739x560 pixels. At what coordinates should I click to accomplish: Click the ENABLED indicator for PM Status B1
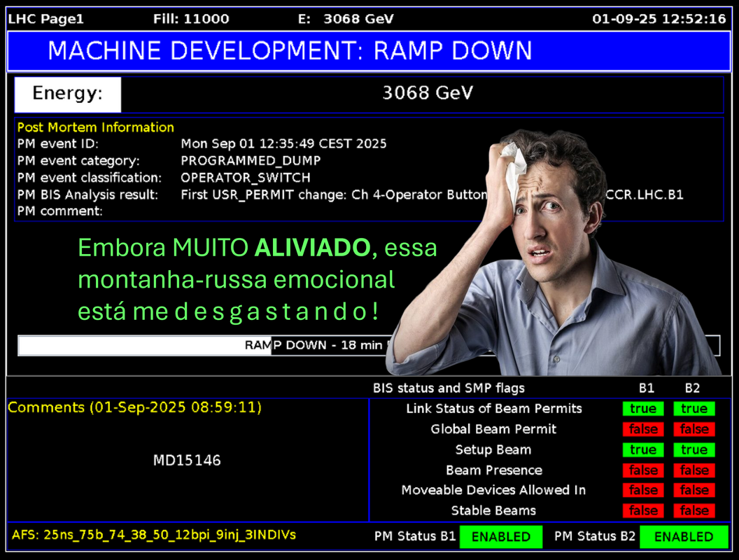[501, 537]
